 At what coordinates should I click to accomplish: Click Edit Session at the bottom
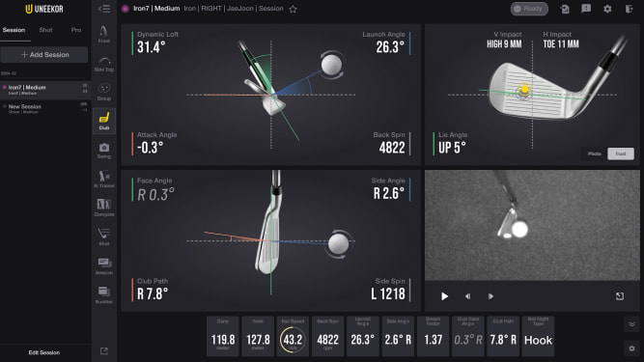[44, 352]
